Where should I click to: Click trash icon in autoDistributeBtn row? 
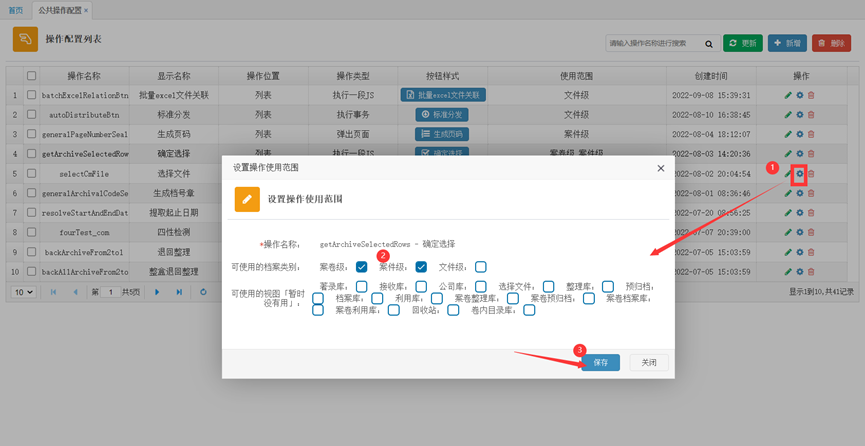point(811,115)
